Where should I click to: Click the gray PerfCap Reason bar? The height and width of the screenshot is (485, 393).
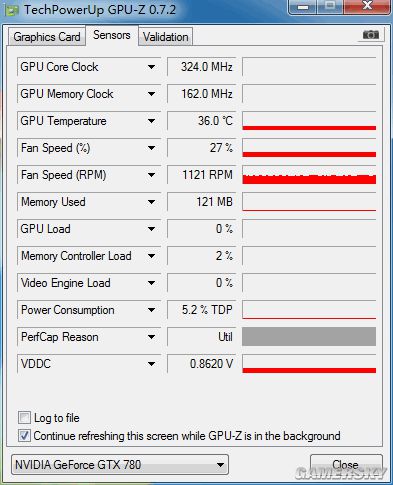[309, 337]
